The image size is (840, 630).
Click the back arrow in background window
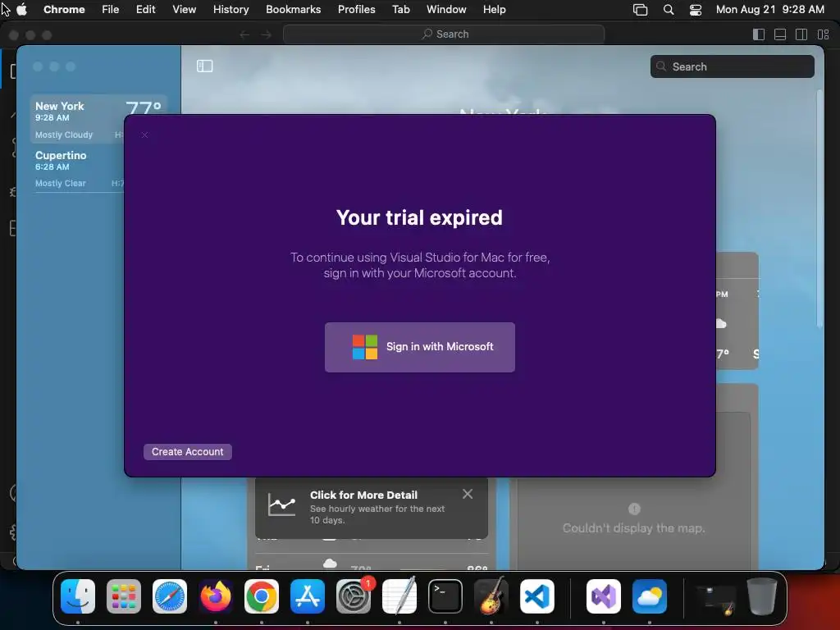click(x=244, y=34)
